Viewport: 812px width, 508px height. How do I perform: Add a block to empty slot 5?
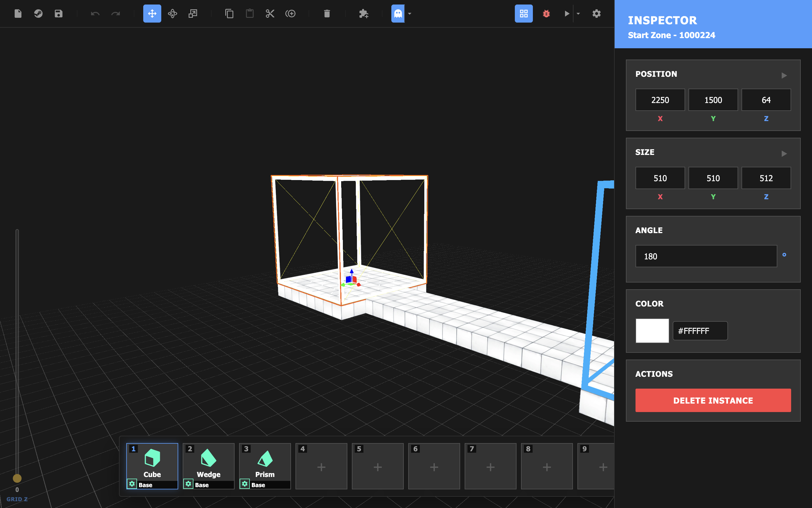(x=378, y=466)
